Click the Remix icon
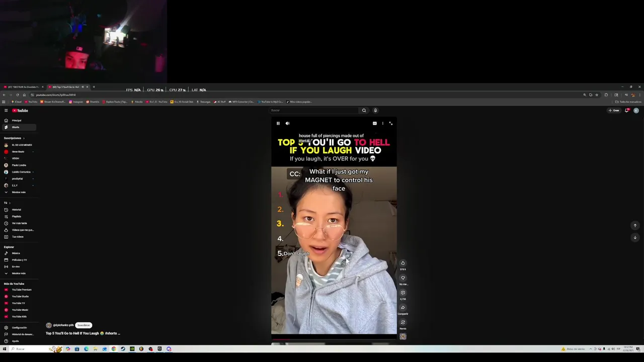The width and height of the screenshot is (644, 362). coord(403,322)
